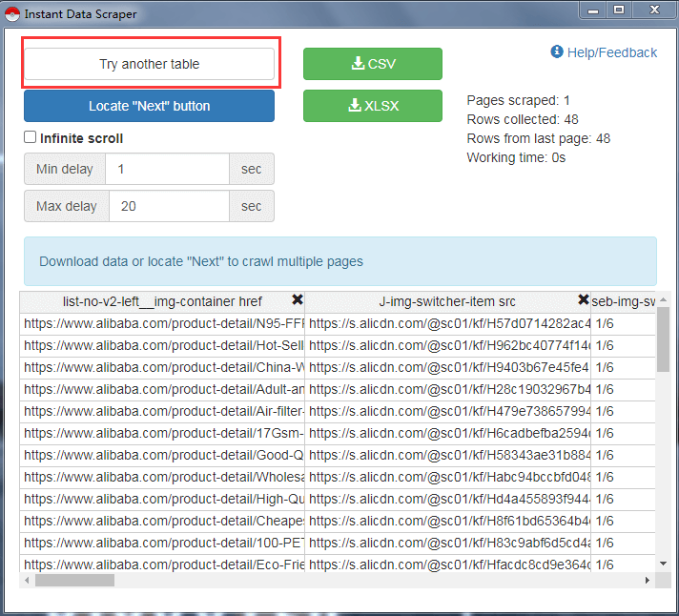This screenshot has height=616, width=679.
Task: Click the partially visible seb-img-sw column header
Action: click(x=623, y=301)
